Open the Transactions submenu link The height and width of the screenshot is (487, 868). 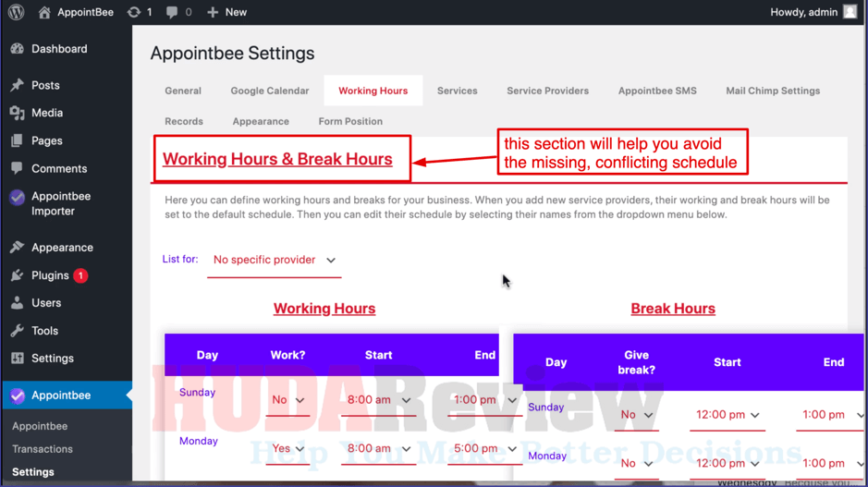(43, 449)
